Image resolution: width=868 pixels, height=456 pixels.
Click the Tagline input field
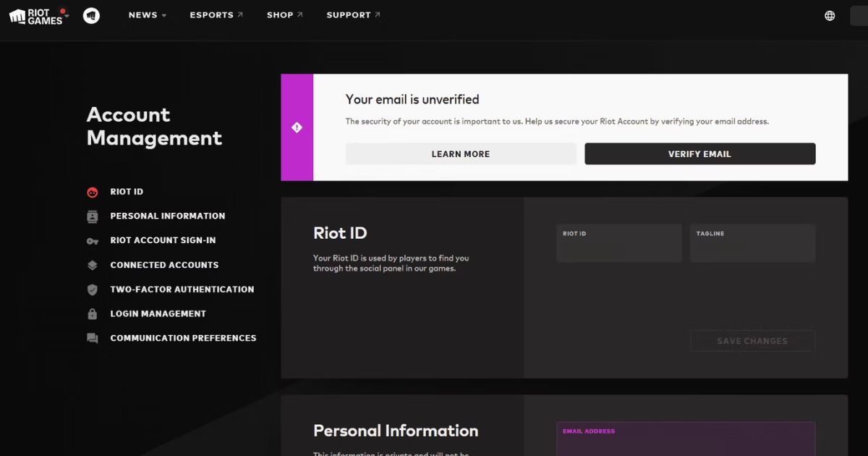[752, 243]
